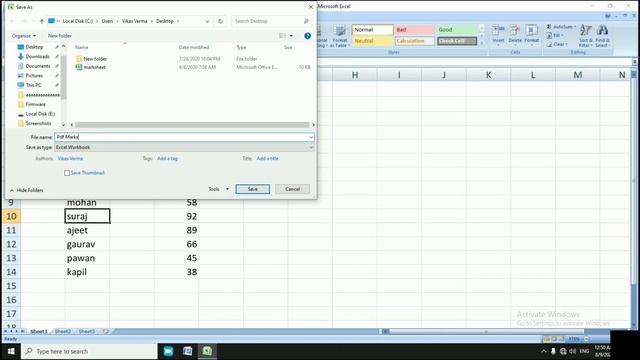
Task: Open Documents in the navigation pane
Action: click(38, 66)
